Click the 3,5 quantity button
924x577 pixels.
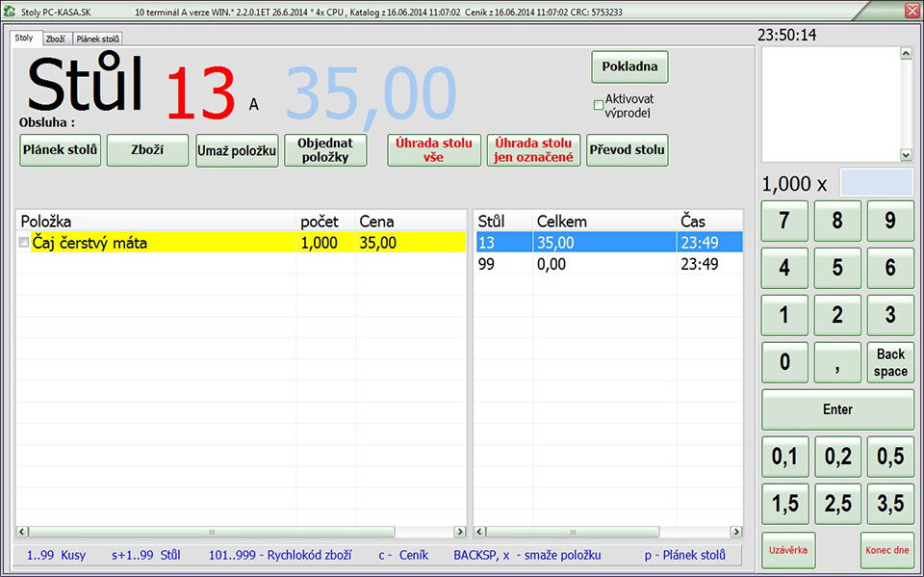click(890, 504)
